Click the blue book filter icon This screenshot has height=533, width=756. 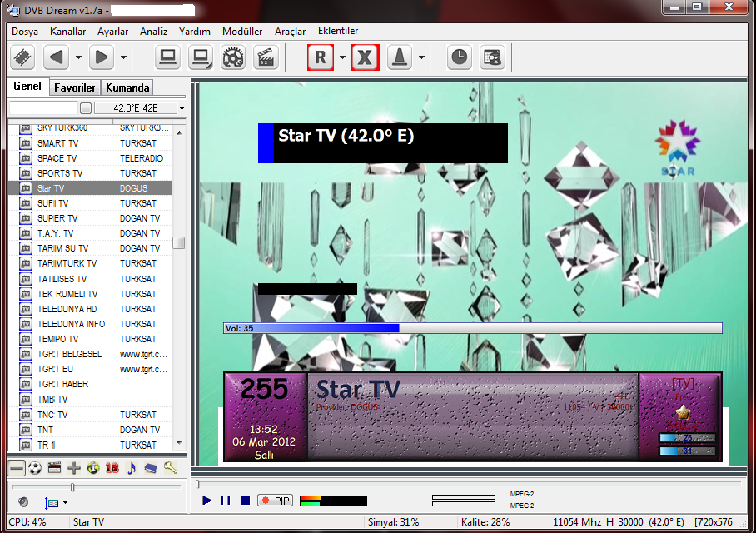(x=151, y=468)
